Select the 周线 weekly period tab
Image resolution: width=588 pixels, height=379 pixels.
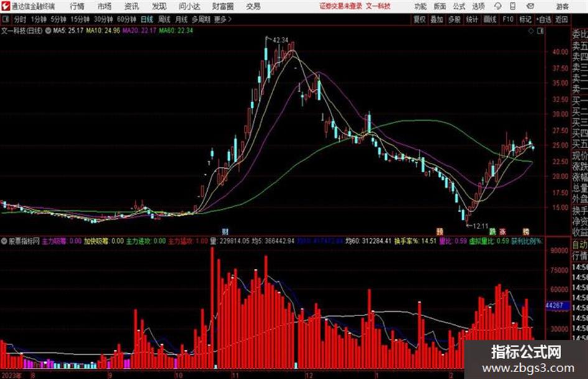tap(164, 19)
